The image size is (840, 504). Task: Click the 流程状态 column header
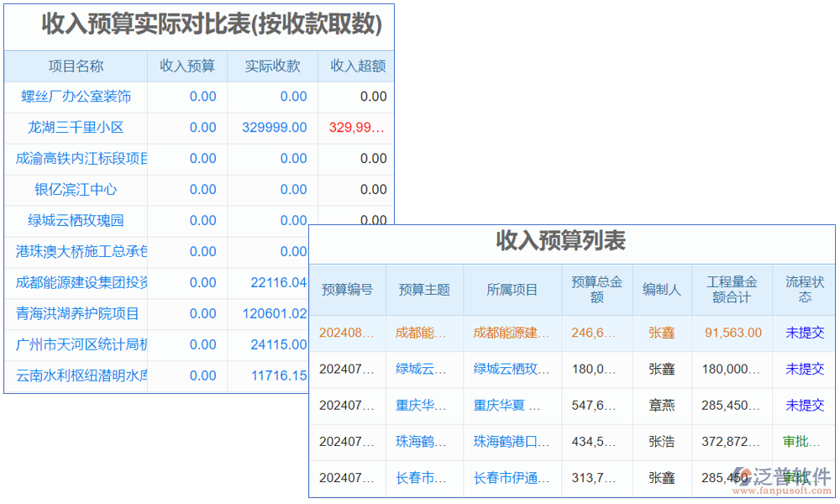(804, 289)
